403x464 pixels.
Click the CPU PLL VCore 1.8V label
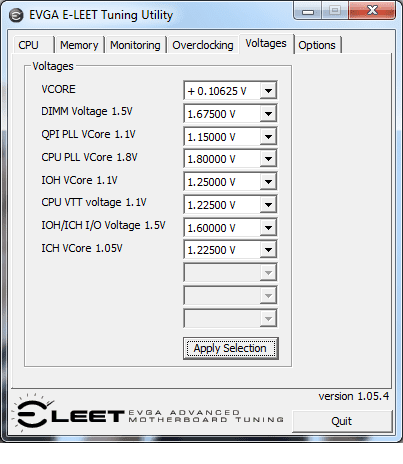coord(89,157)
